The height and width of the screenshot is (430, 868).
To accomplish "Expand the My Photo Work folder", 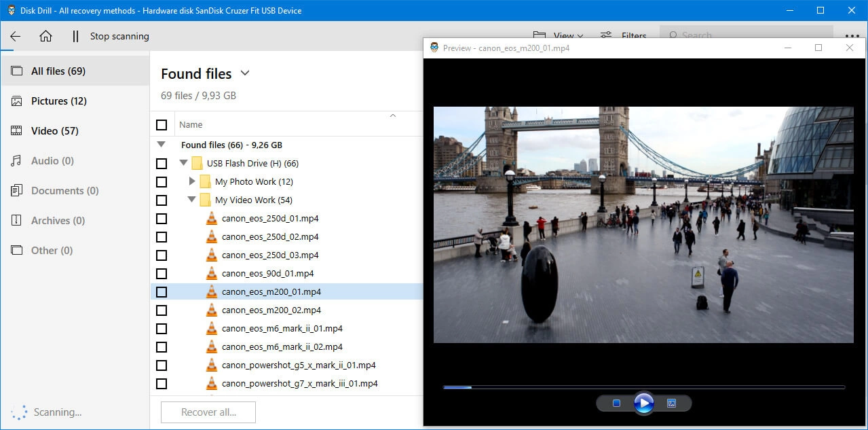I will click(x=192, y=182).
